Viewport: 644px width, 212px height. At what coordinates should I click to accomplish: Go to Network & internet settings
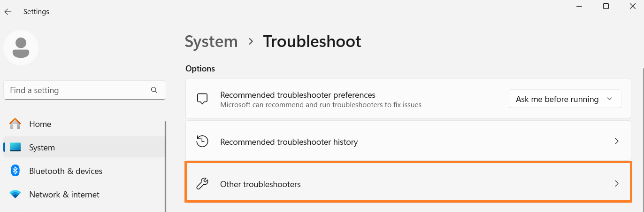pyautogui.click(x=64, y=195)
